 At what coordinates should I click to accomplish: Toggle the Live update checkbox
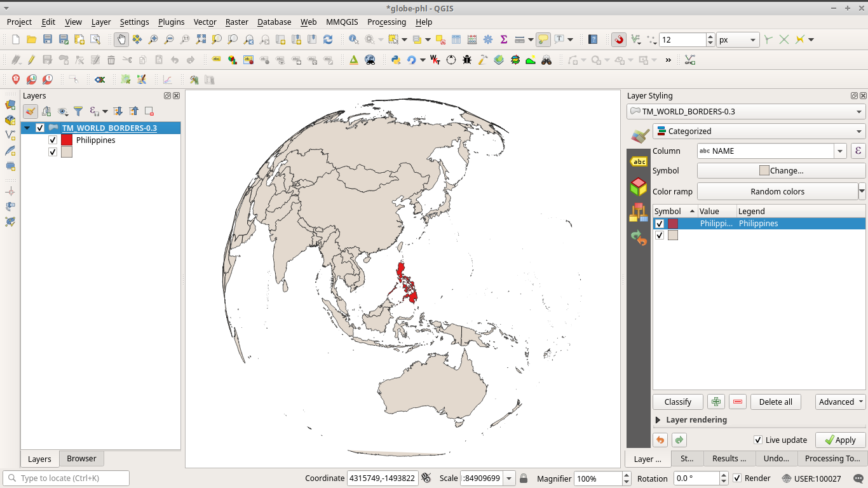[757, 440]
